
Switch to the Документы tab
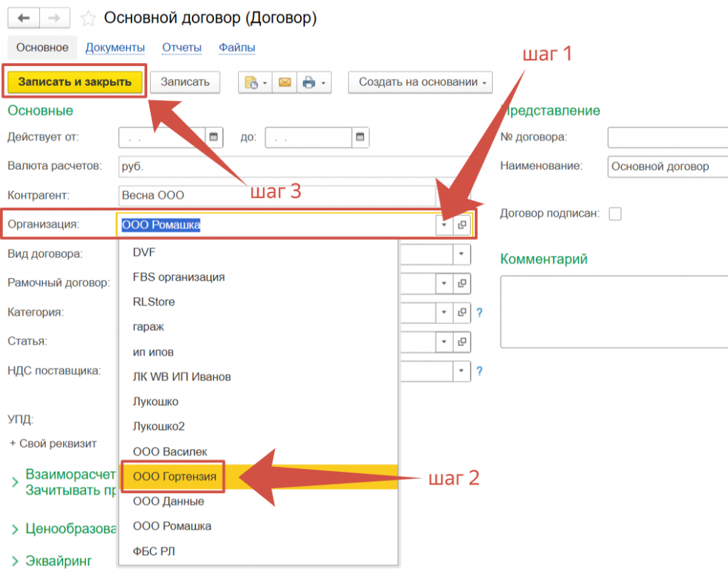coord(115,48)
